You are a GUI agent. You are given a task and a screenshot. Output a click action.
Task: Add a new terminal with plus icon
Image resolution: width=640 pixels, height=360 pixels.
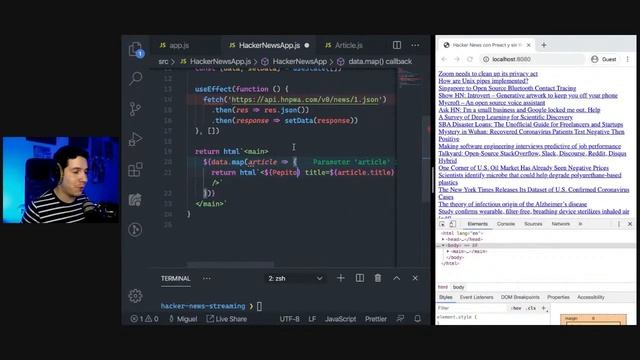340,278
